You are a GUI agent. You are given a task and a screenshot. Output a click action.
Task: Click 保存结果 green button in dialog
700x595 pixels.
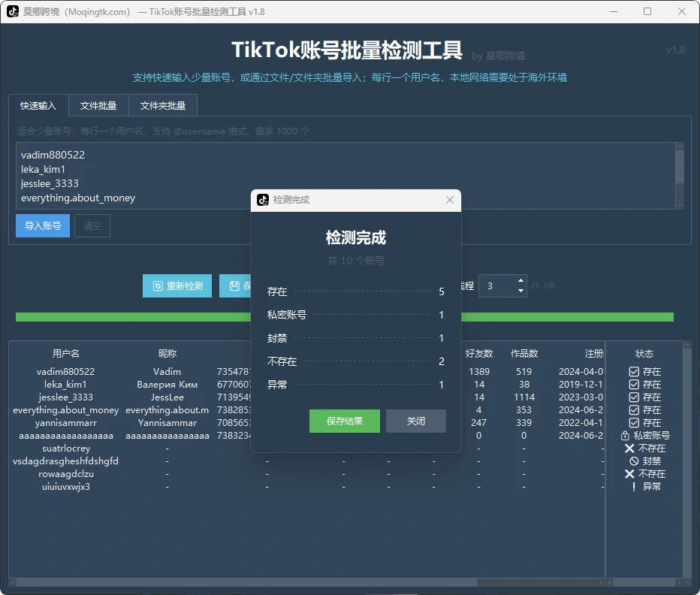pos(344,421)
